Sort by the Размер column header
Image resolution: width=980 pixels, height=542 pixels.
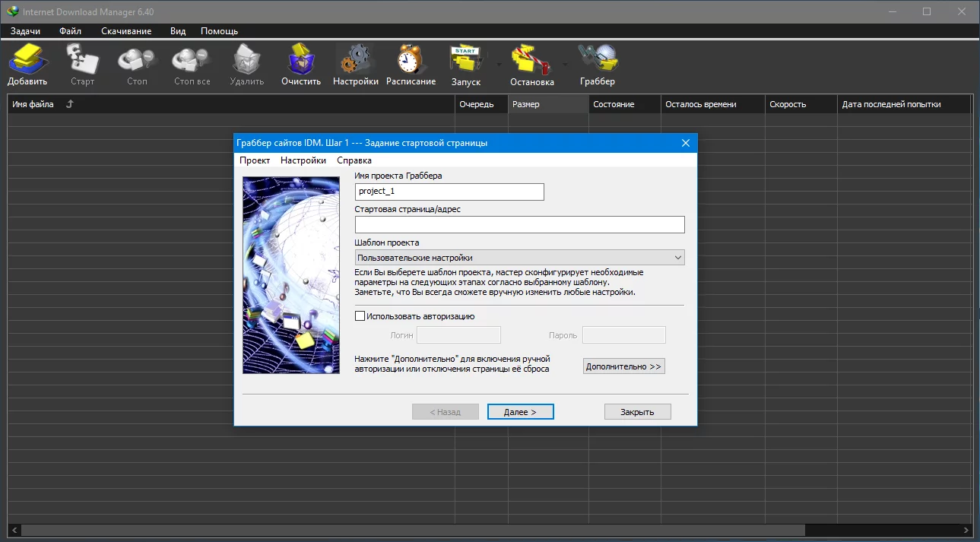click(x=548, y=104)
